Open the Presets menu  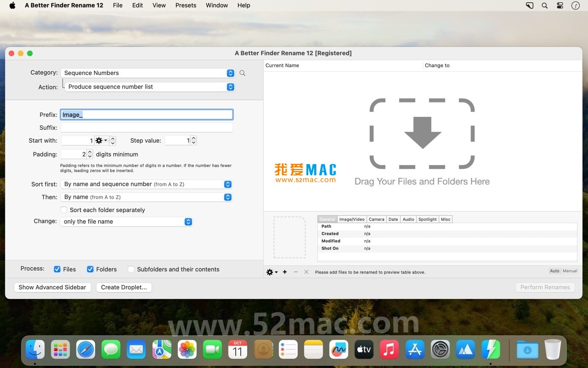point(186,6)
